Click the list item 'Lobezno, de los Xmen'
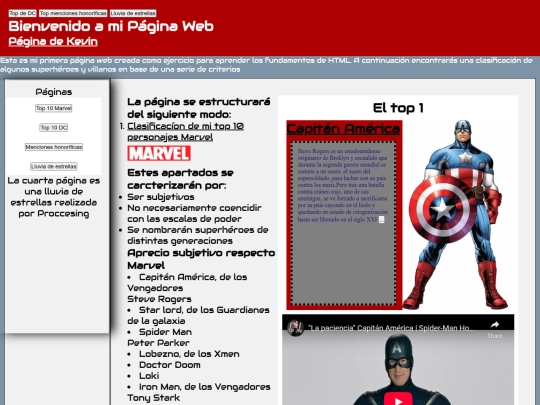The height and width of the screenshot is (405, 540). pyautogui.click(x=189, y=354)
